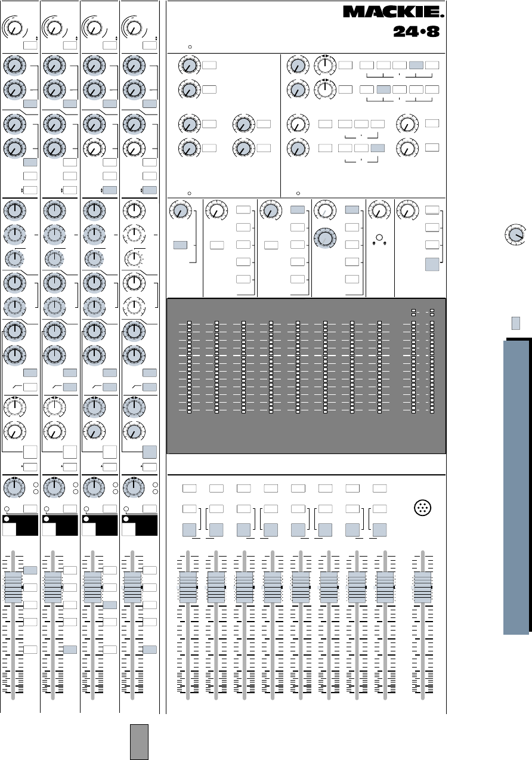Toggle the highlighted button in the second aux return row

point(384,89)
